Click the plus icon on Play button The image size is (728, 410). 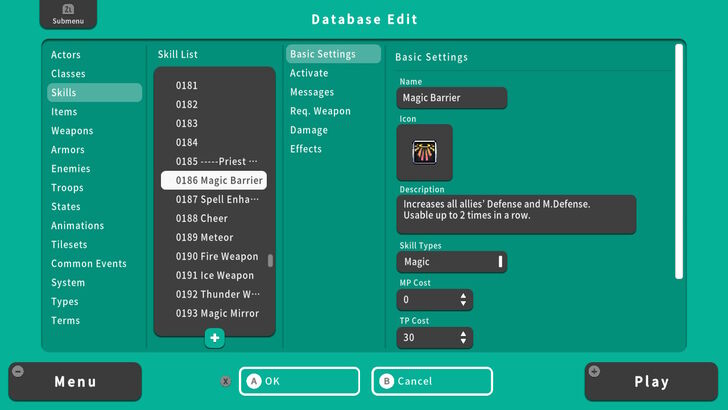[596, 372]
